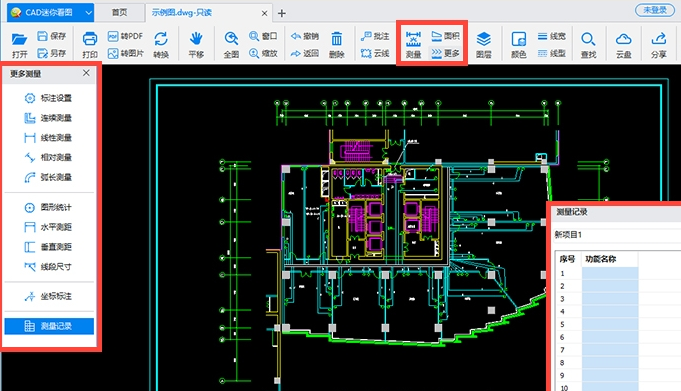The width and height of the screenshot is (681, 391).
Task: Close the 示例图.dwg tab
Action: (x=264, y=13)
